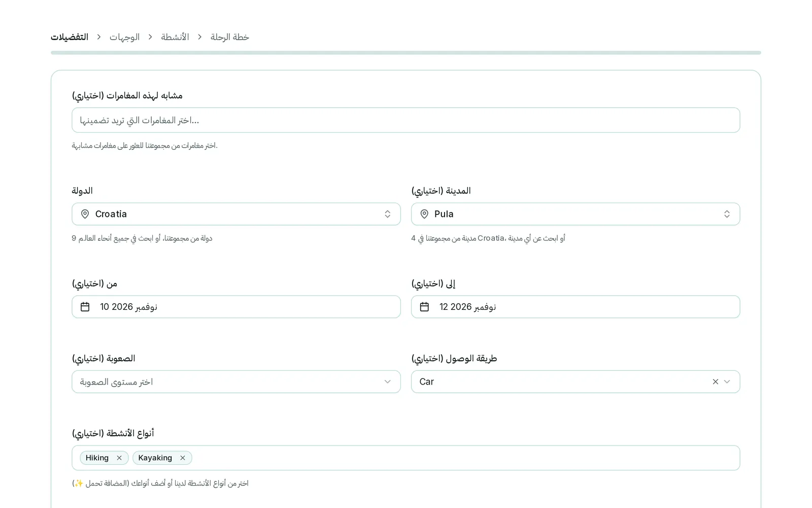Screen dimensions: 812x508
Task: Remove the Hiking activity tag
Action: coord(119,458)
